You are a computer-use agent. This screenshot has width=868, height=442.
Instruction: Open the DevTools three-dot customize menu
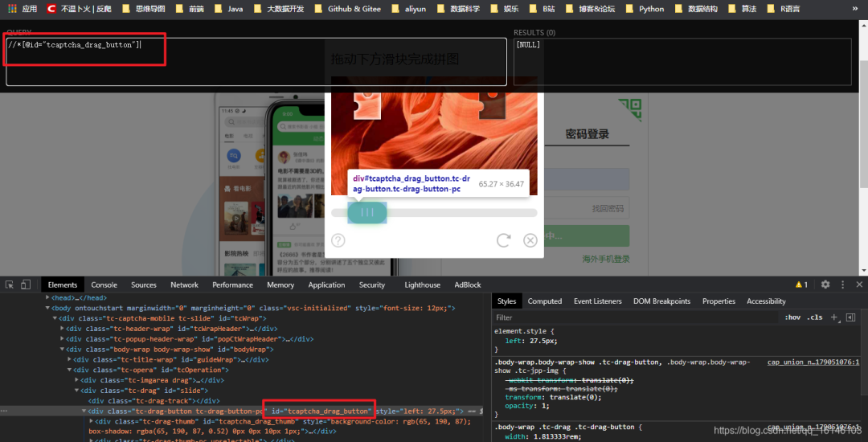842,284
